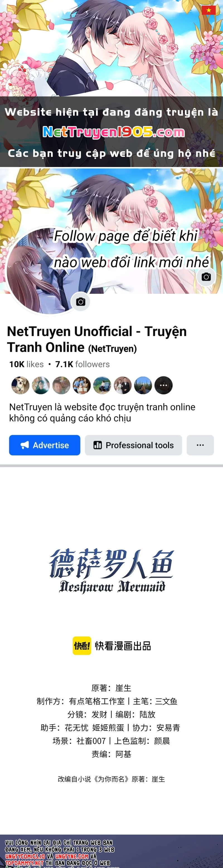Click the Professional tools chart icon
This screenshot has height=868, width=223.
coord(98,445)
